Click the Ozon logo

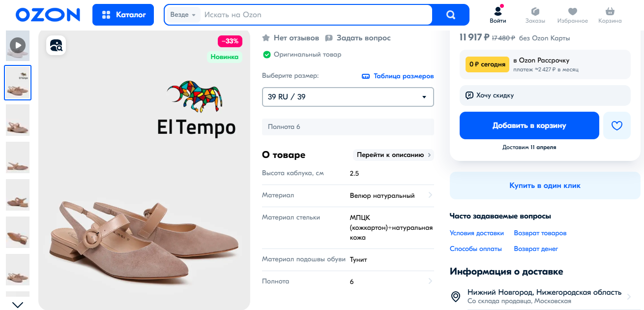(x=48, y=15)
